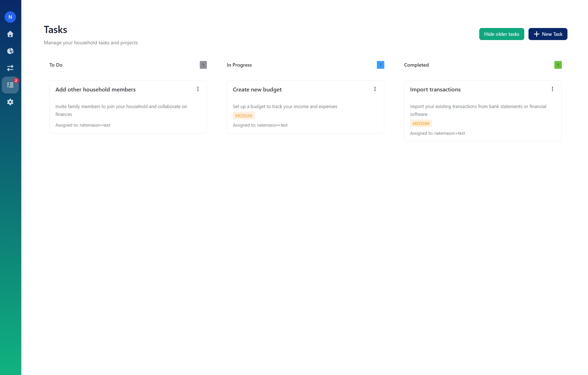
Task: Click the Completed column count badge
Action: pos(558,65)
